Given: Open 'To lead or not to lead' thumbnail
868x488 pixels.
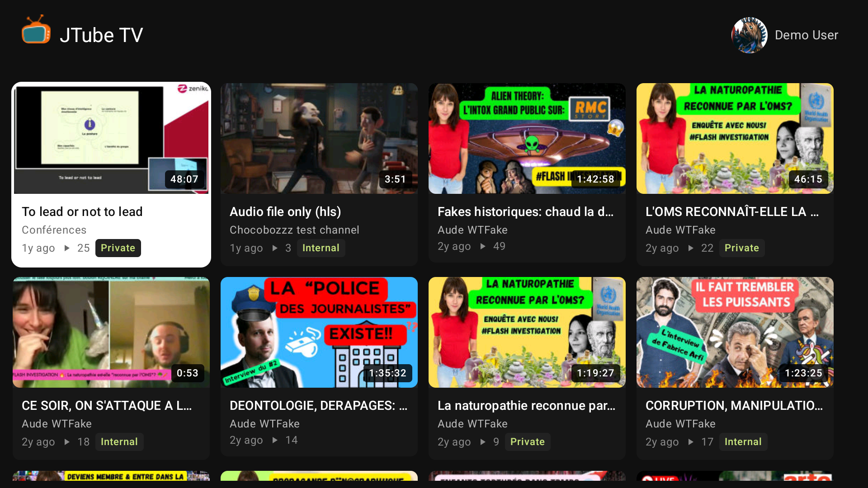Looking at the screenshot, I should click(x=111, y=139).
